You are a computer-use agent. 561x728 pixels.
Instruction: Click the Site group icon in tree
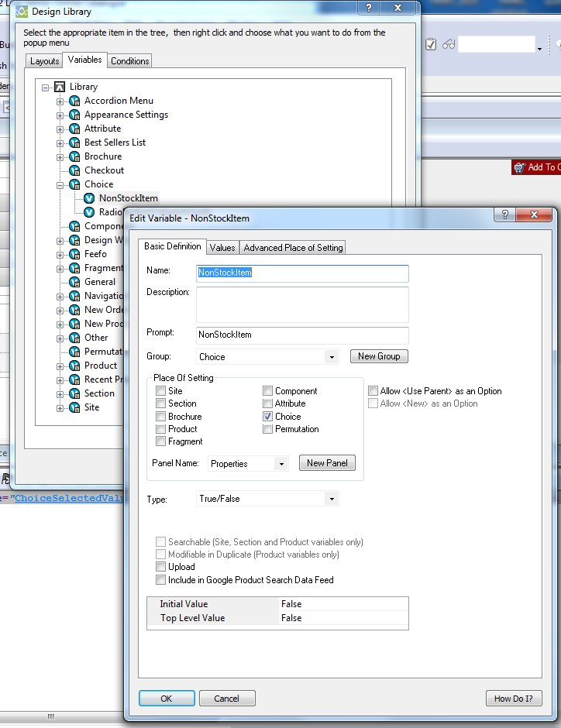tap(75, 407)
